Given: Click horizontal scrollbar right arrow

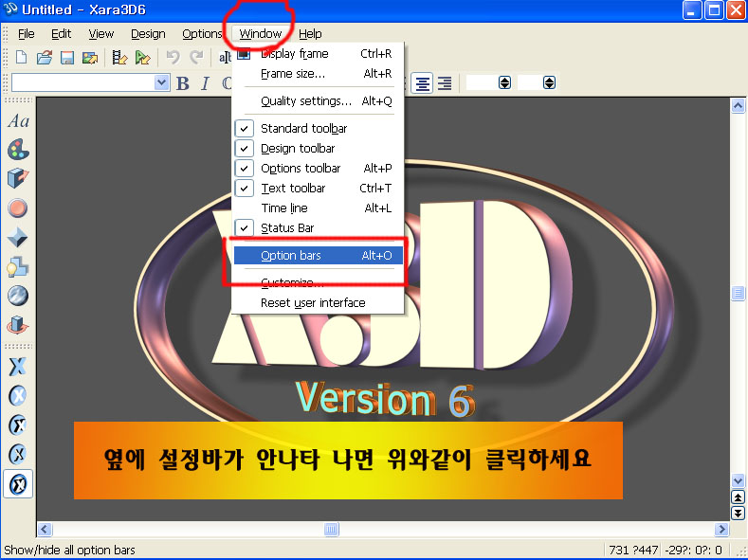Looking at the screenshot, I should [721, 529].
